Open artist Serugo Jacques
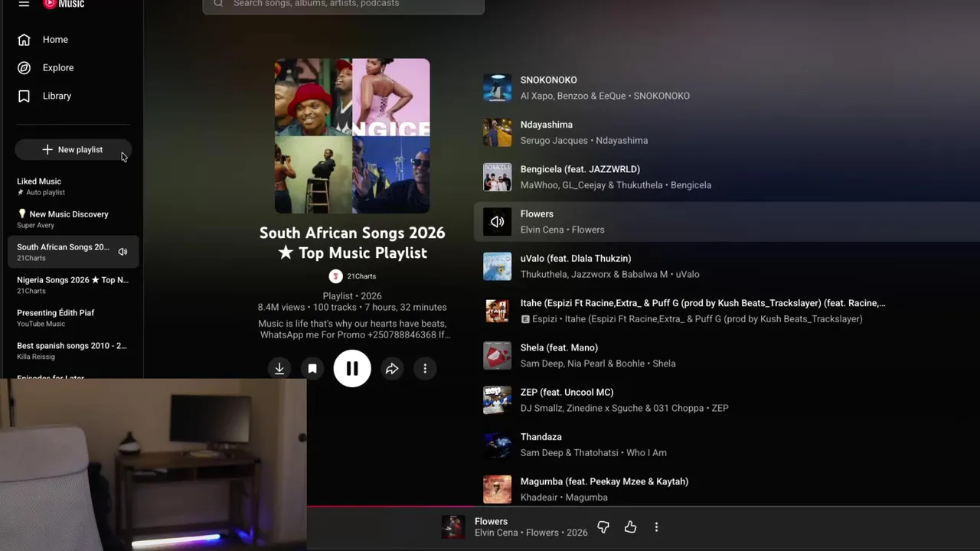Viewport: 980px width, 551px height. [x=554, y=141]
